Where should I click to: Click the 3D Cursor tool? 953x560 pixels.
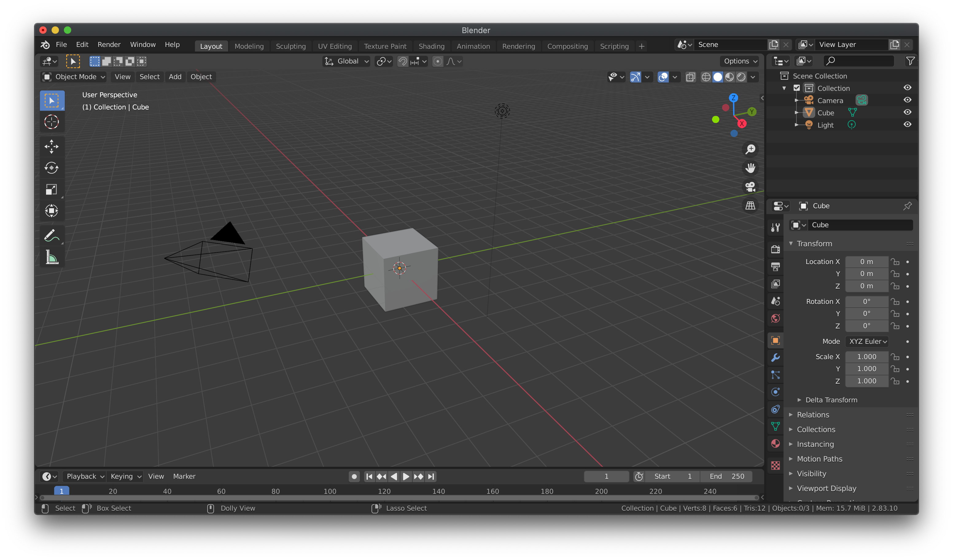pos(52,122)
